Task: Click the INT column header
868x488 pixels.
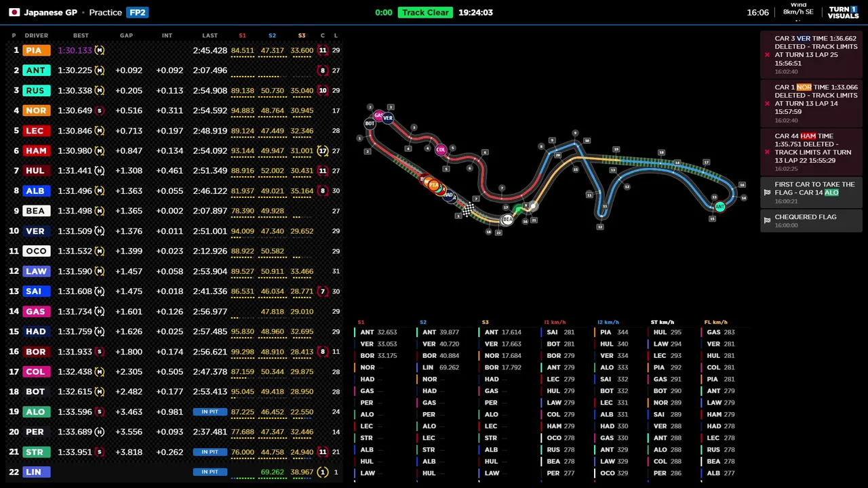Action: [167, 35]
